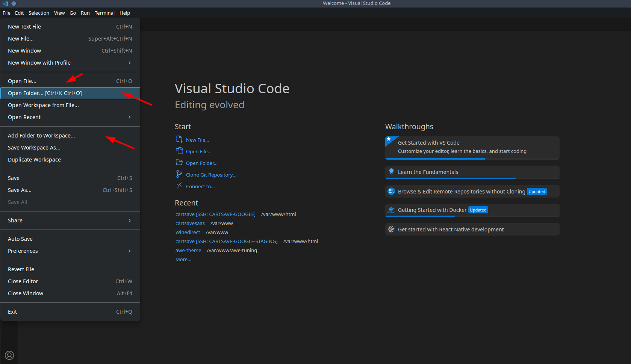The image size is (631, 364).
Task: Expand the Preferences submenu
Action: point(23,251)
